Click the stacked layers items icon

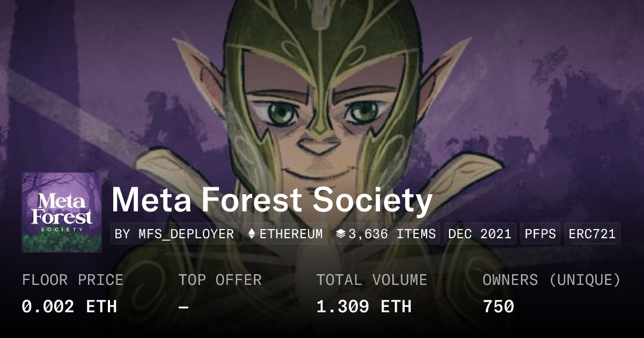(x=340, y=234)
